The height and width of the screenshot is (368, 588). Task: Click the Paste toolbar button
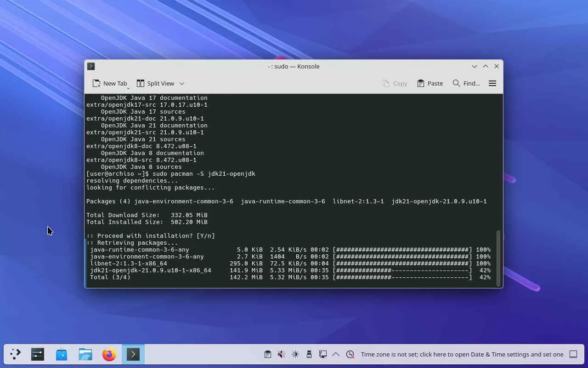click(x=430, y=83)
